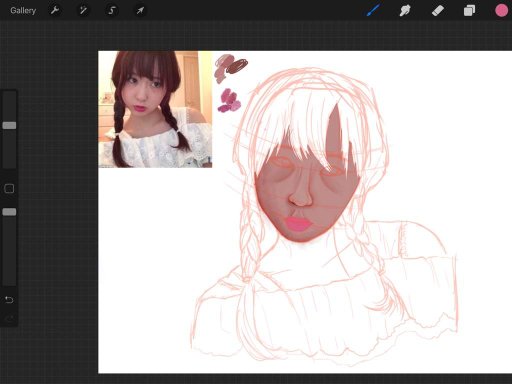Image resolution: width=512 pixels, height=384 pixels.
Task: Undo the last stroke with the arrow
Action: (9, 300)
